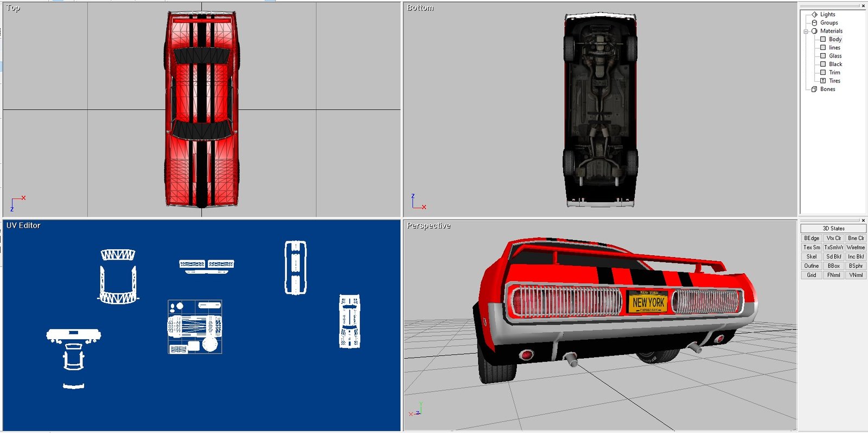Image resolution: width=868 pixels, height=433 pixels.
Task: Click the Tires textured material icon
Action: coord(823,81)
